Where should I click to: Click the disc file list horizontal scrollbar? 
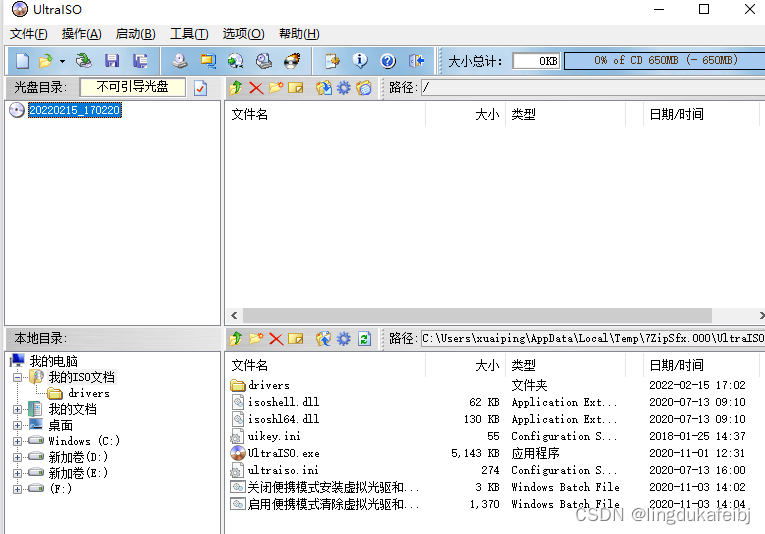[477, 315]
